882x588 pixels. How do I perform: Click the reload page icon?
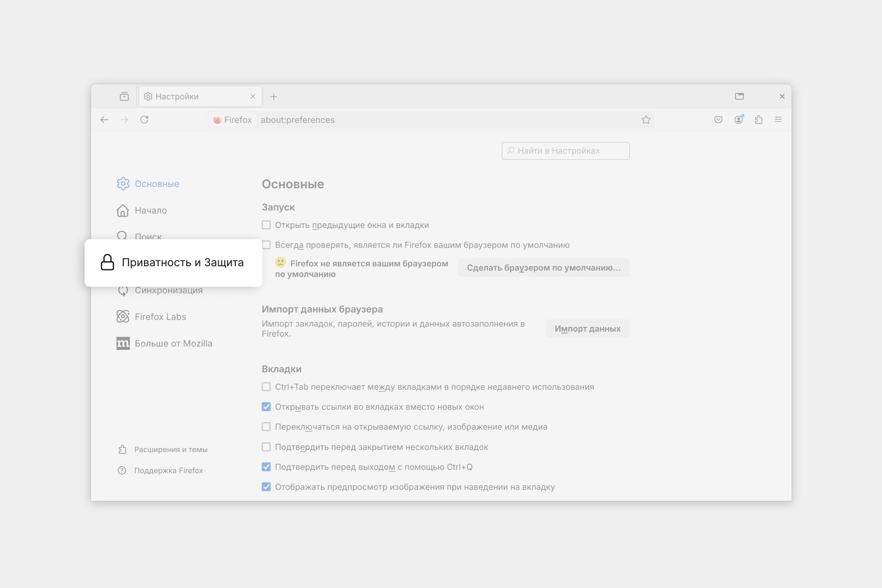click(144, 120)
